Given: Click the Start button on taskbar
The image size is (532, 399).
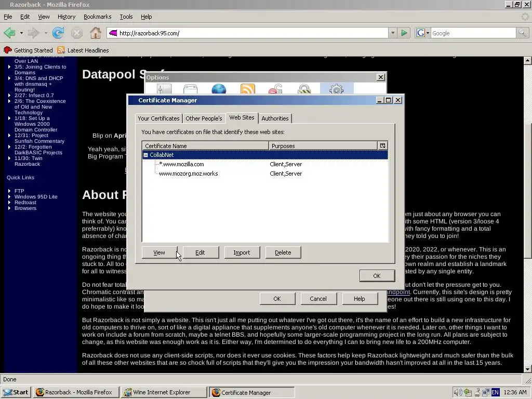Looking at the screenshot, I should point(16,392).
